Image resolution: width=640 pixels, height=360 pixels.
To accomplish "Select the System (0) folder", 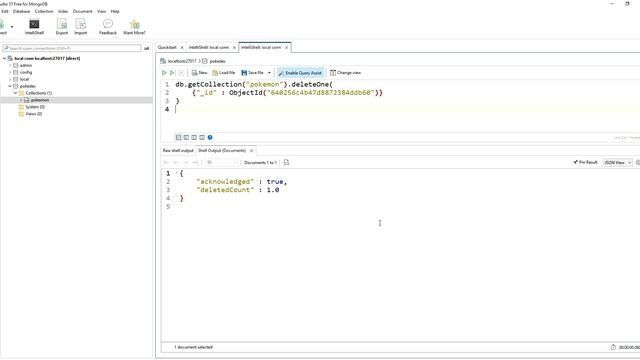I will (35, 107).
